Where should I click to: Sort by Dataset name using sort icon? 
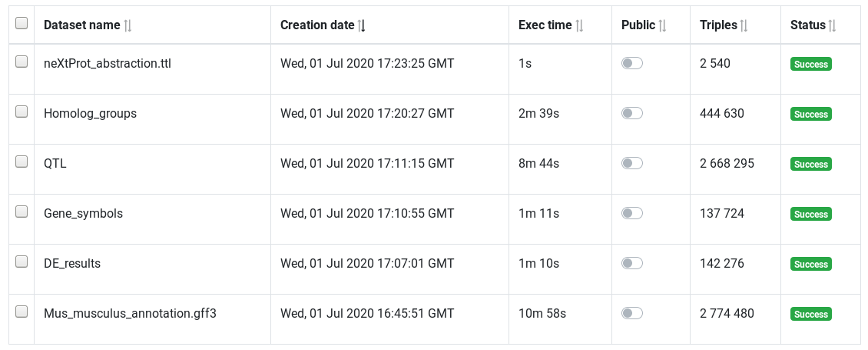pyautogui.click(x=128, y=25)
